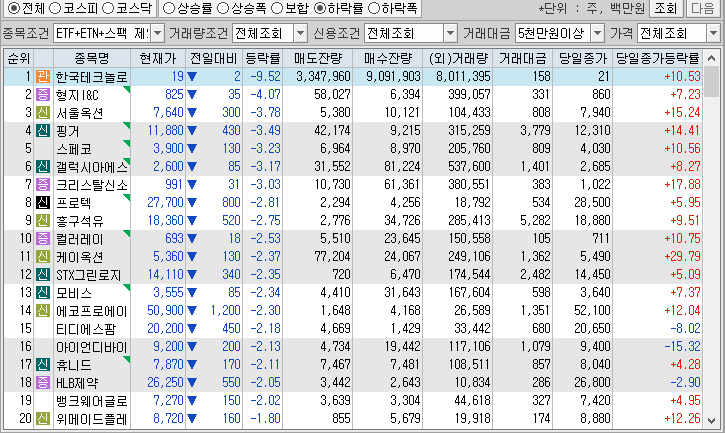Open the 거래대금 dropdown
This screenshot has height=433, width=725.
point(597,33)
